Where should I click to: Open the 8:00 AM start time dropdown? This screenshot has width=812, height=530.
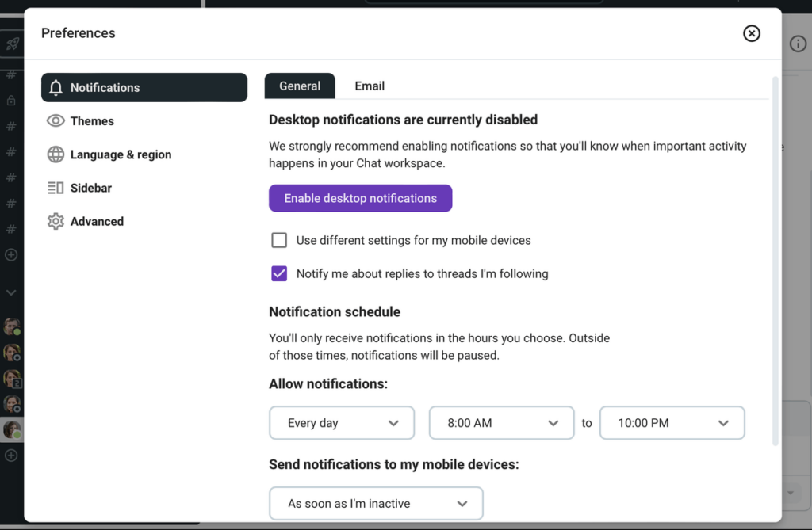(x=501, y=423)
